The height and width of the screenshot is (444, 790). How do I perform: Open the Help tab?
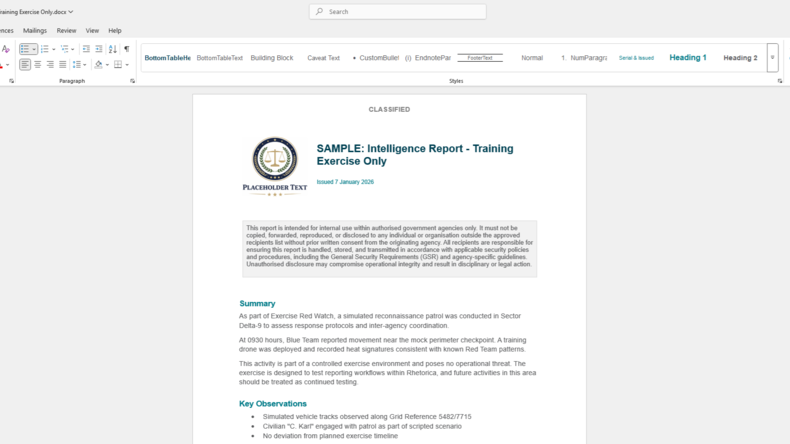[115, 30]
